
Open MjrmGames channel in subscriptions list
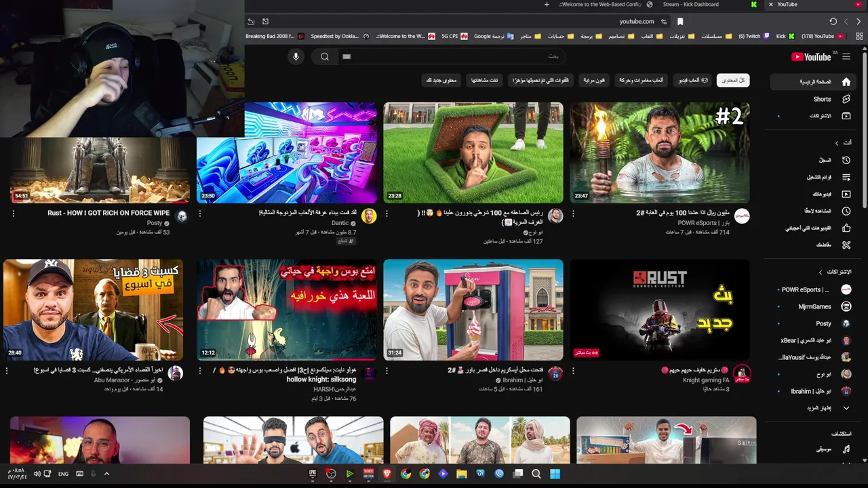[814, 306]
